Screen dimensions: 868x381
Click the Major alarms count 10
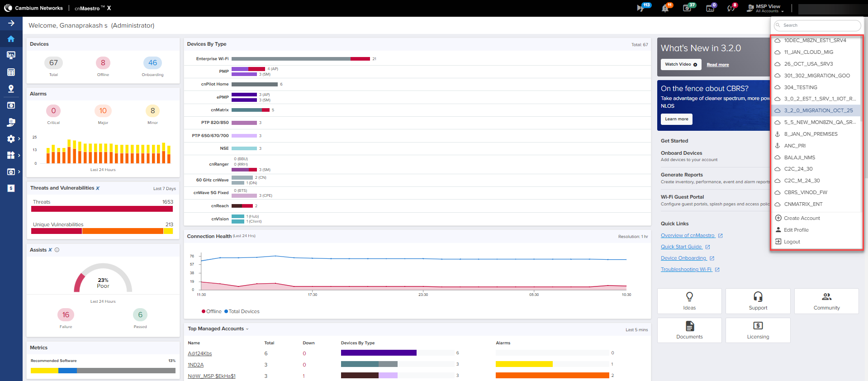pyautogui.click(x=103, y=111)
